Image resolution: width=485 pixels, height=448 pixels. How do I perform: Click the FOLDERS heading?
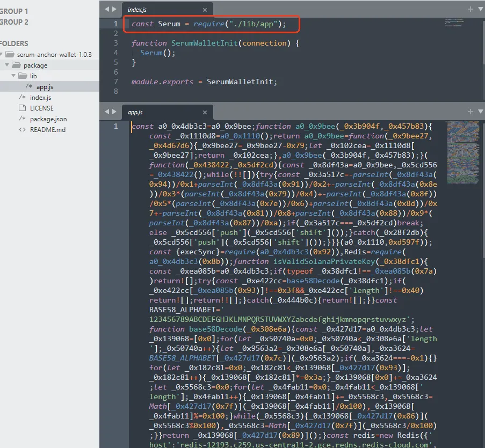point(14,43)
